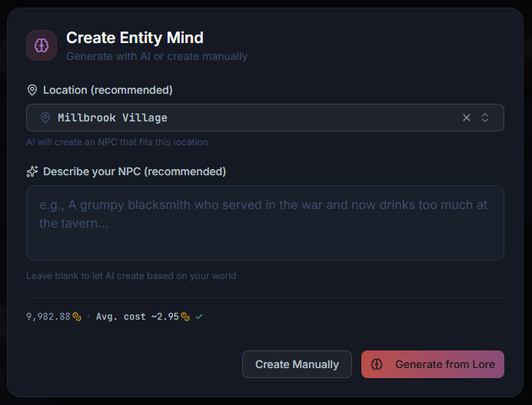Screen dimensions: 532x405
Task: Click the Generate from Lore button
Action: click(433, 364)
